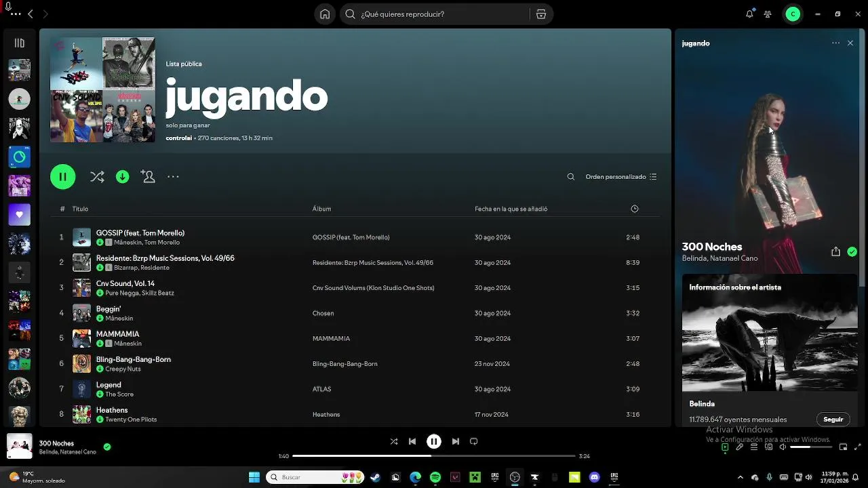
Task: Skip to the next track
Action: coord(456,441)
